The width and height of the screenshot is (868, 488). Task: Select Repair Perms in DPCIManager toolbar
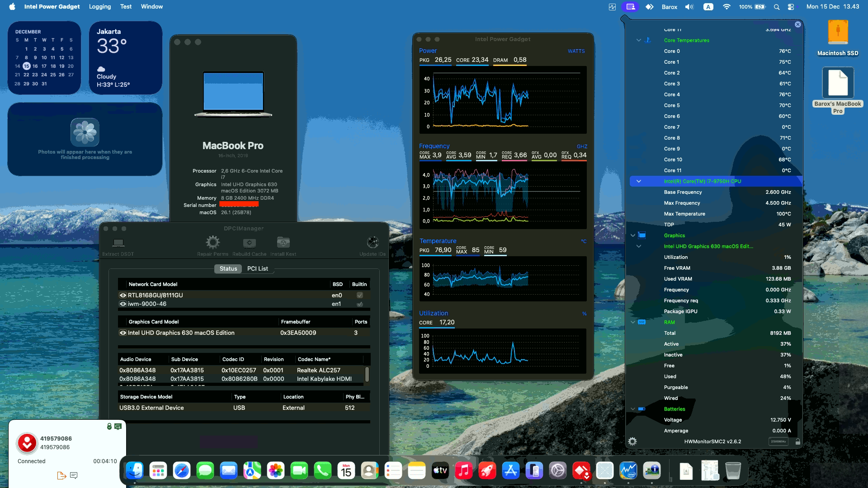click(x=212, y=244)
